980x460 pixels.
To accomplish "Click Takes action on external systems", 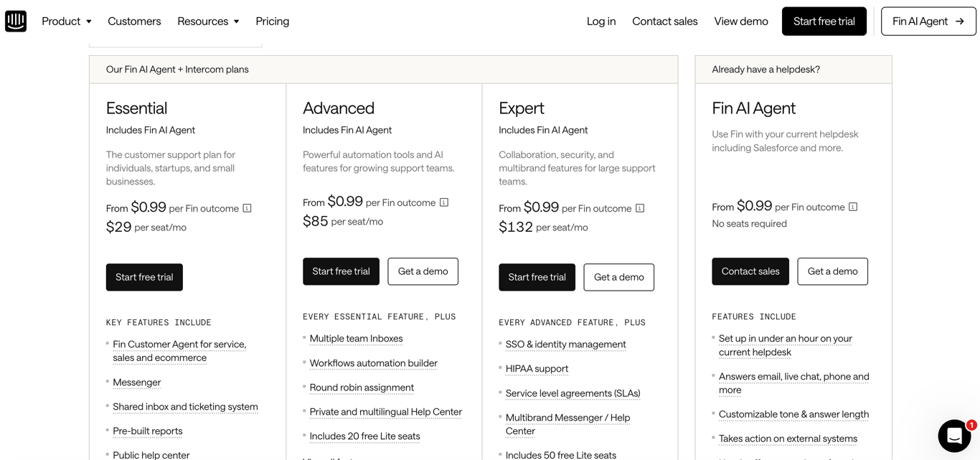I will (x=788, y=439).
